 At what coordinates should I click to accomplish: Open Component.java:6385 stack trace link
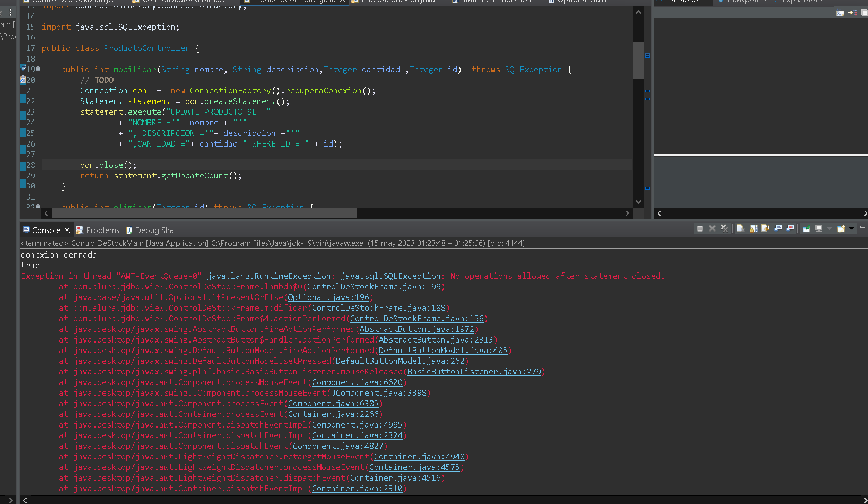pyautogui.click(x=333, y=404)
